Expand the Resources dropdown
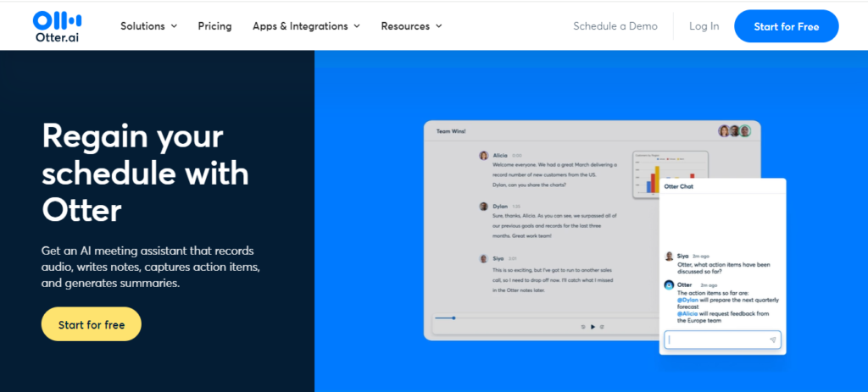868x392 pixels. coord(411,26)
